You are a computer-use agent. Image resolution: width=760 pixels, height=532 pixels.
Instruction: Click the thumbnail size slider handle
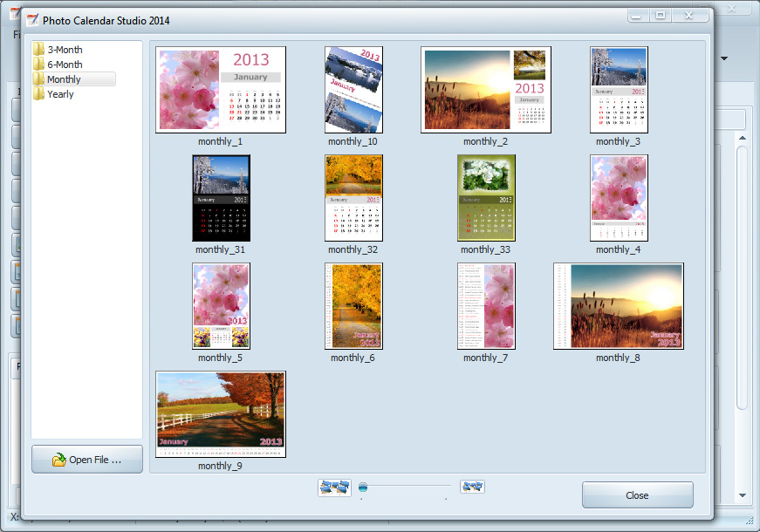(x=363, y=487)
